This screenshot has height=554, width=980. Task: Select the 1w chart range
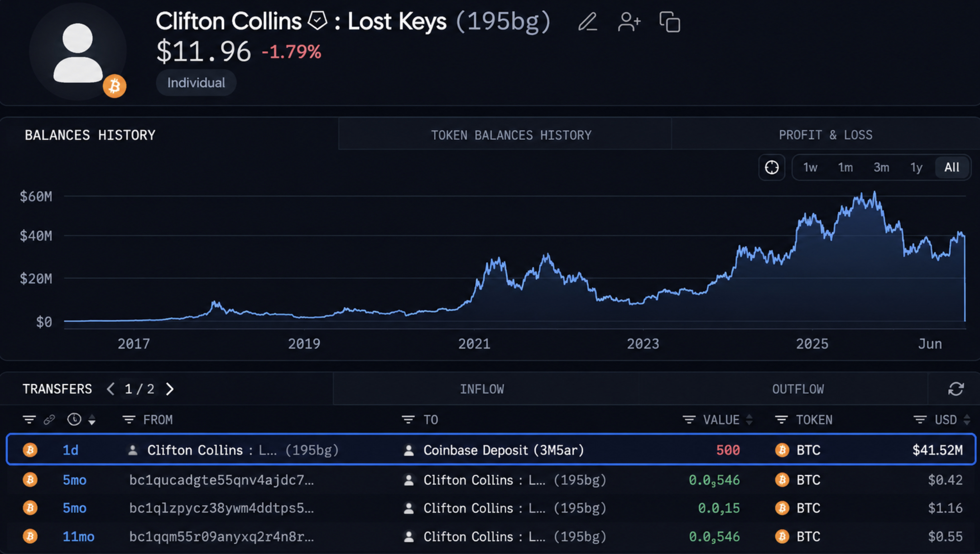coord(810,167)
